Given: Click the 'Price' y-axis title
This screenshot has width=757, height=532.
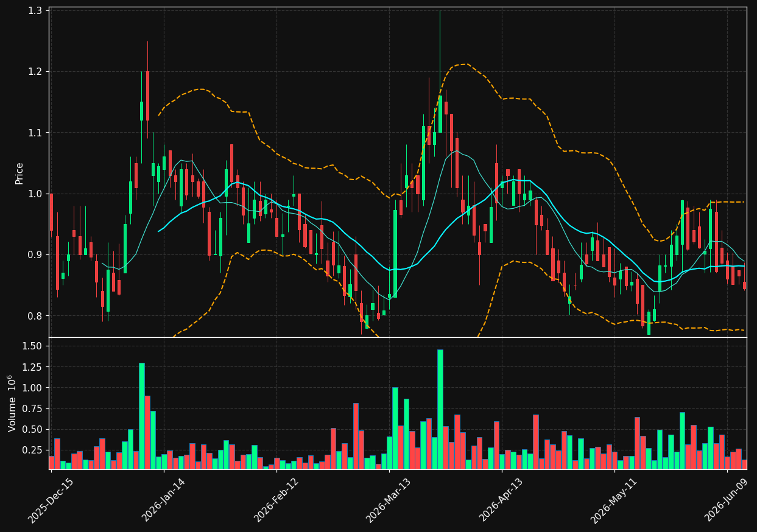Looking at the screenshot, I should 19,173.
